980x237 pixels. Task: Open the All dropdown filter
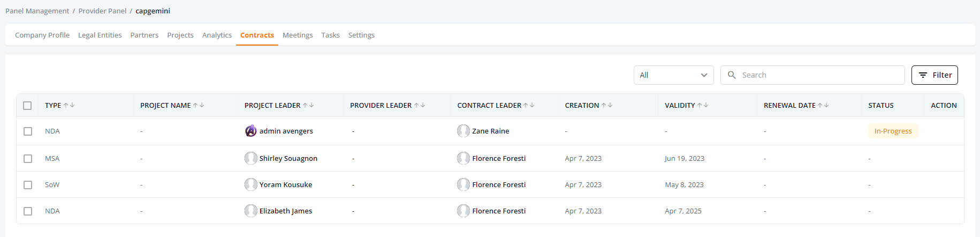coord(674,75)
